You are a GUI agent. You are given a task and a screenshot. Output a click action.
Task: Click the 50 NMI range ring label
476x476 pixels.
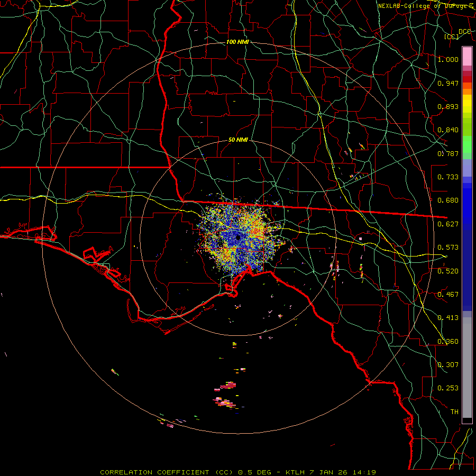(238, 140)
